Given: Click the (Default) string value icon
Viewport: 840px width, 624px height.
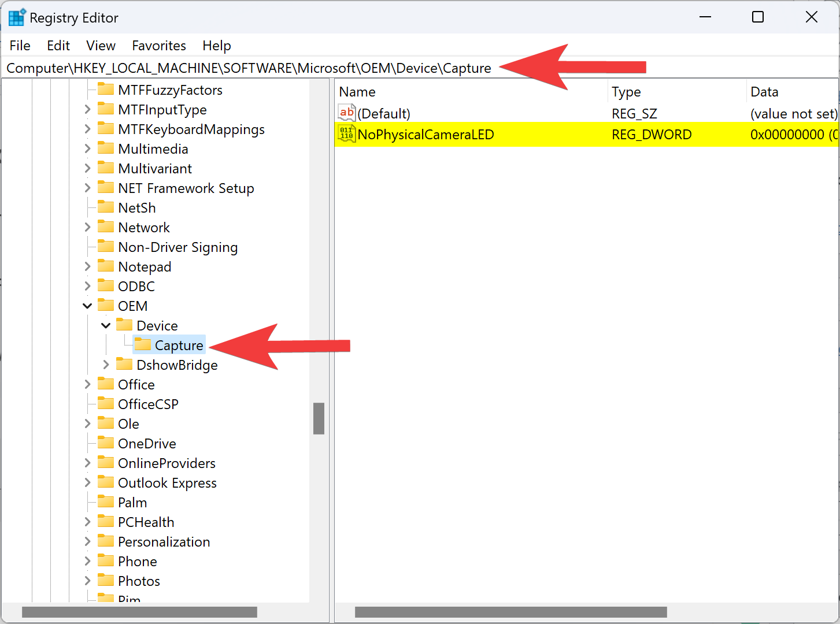Looking at the screenshot, I should click(x=347, y=113).
